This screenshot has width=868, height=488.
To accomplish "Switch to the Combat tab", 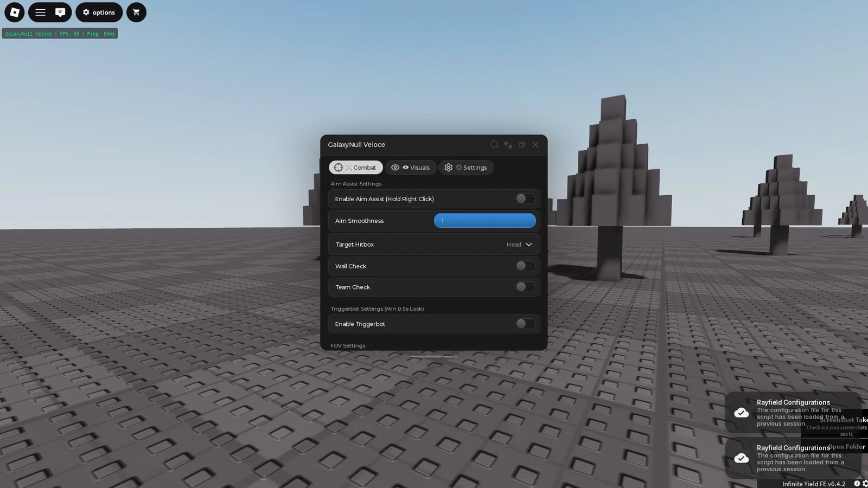I will pos(356,168).
